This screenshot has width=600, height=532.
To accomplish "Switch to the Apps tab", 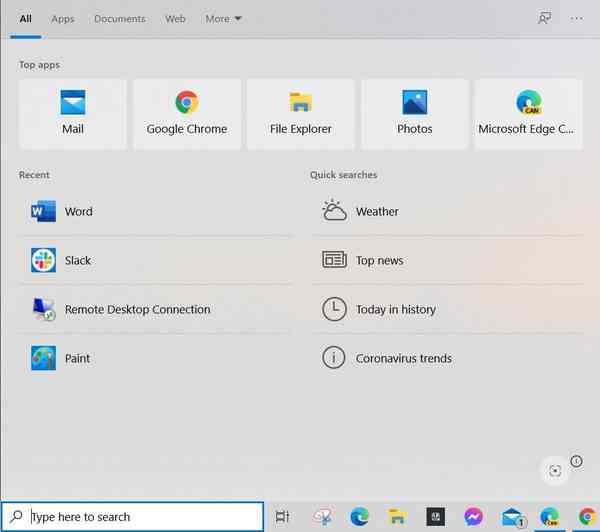I will [x=63, y=19].
